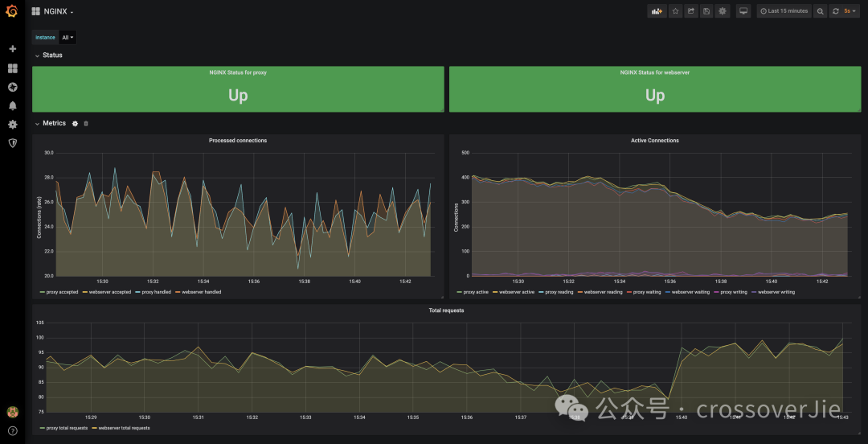Open the NGINX dashboard picker menu
The width and height of the screenshot is (868, 444).
[54, 12]
